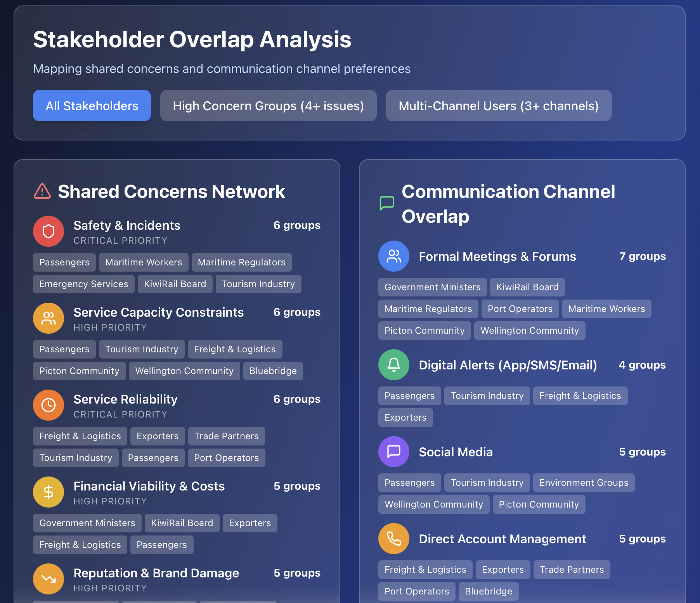Select the All Stakeholders filter tab

point(92,106)
